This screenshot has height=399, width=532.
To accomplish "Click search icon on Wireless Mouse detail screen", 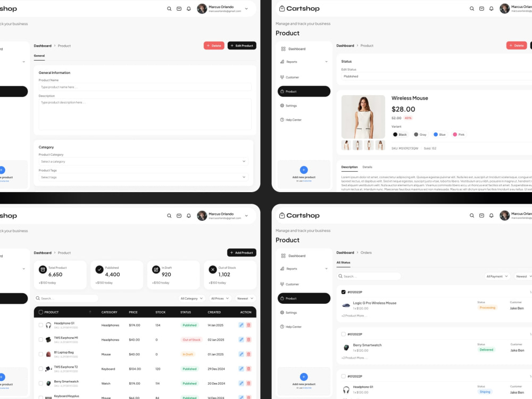I will pos(471,9).
